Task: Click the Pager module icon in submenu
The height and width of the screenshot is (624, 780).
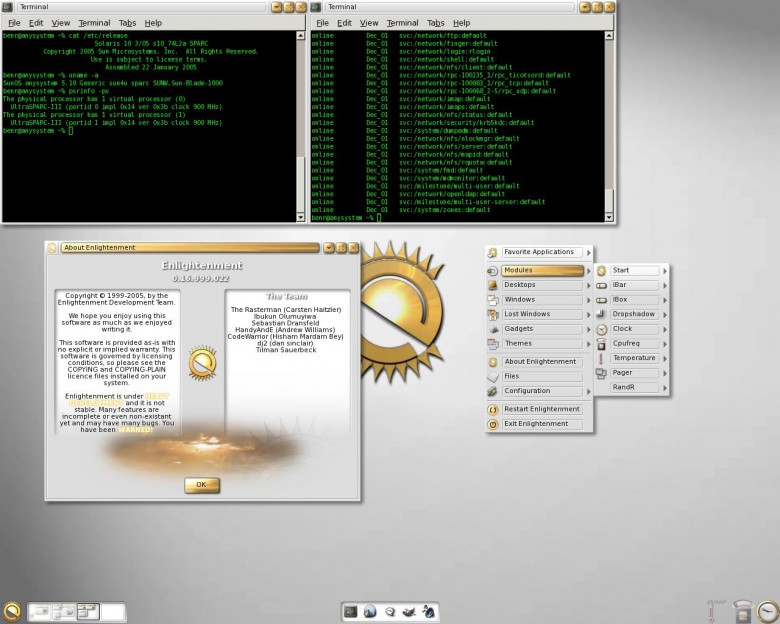Action: 601,373
